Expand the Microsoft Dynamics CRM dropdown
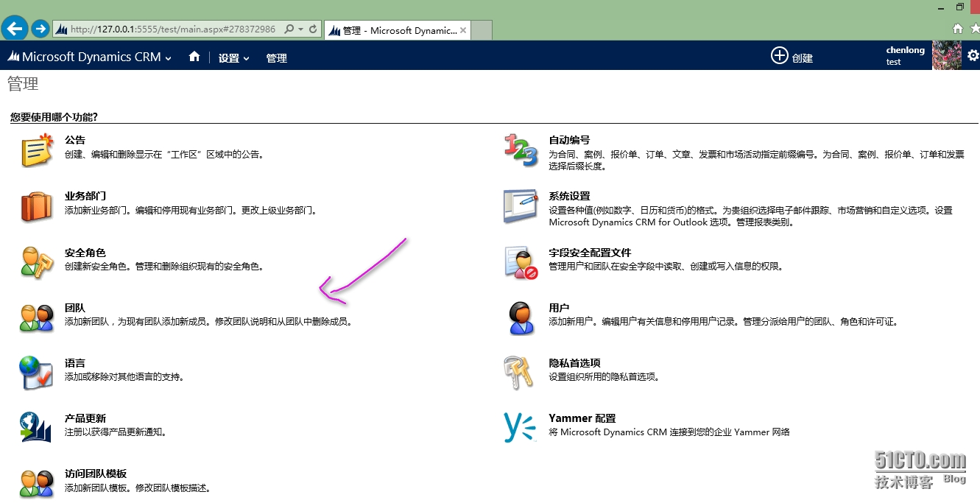This screenshot has width=980, height=503. (x=169, y=58)
